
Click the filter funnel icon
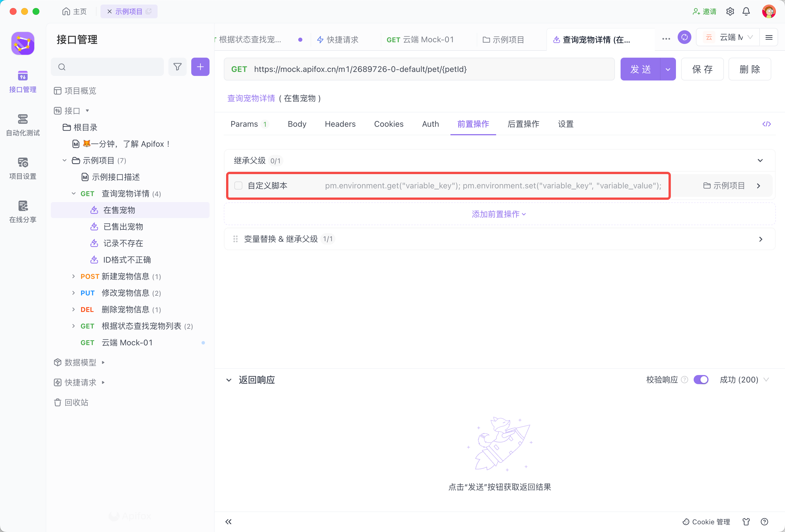coord(177,67)
